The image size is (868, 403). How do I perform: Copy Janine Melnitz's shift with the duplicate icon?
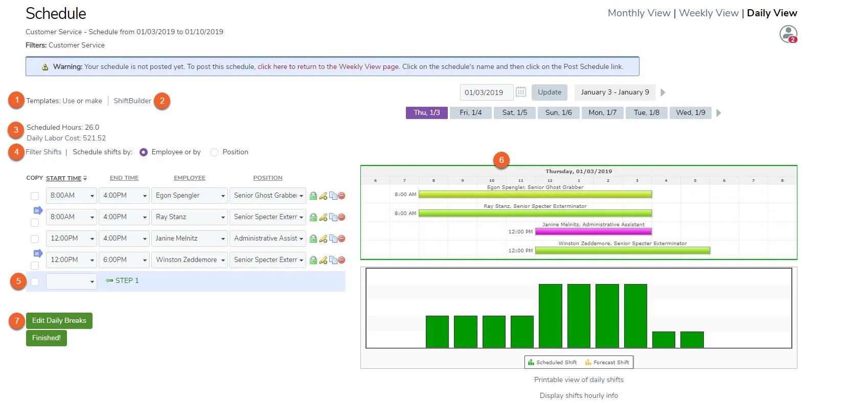pos(333,239)
